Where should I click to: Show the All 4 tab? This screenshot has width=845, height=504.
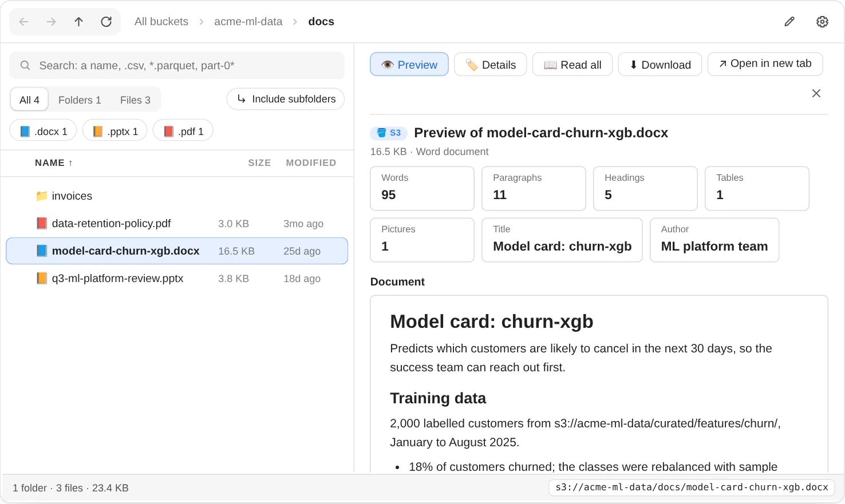pos(29,100)
